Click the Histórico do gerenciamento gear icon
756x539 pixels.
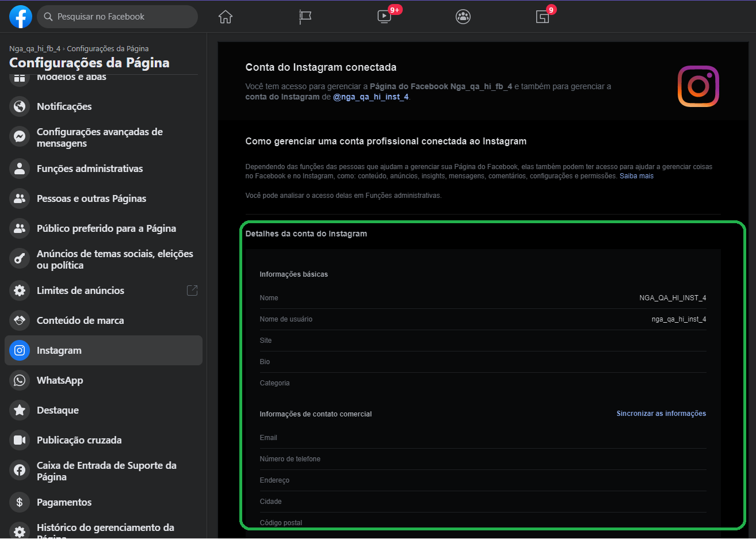20,532
